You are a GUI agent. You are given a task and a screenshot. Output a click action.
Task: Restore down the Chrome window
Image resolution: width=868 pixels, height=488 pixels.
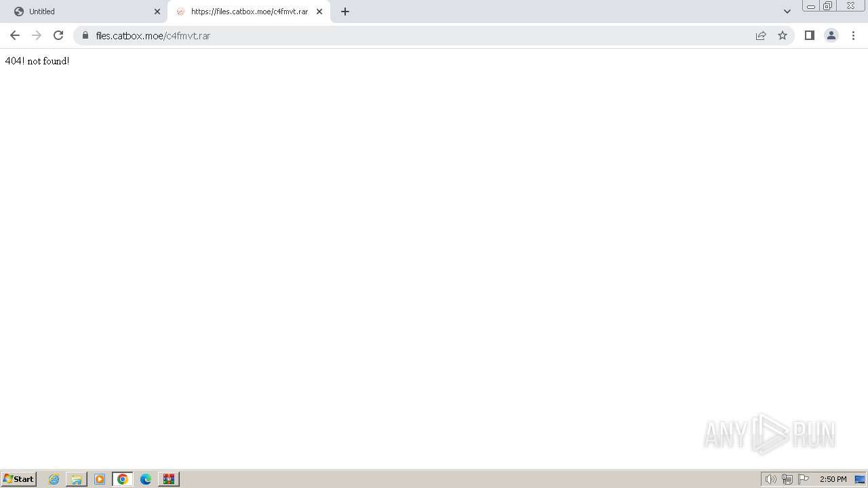(x=828, y=6)
